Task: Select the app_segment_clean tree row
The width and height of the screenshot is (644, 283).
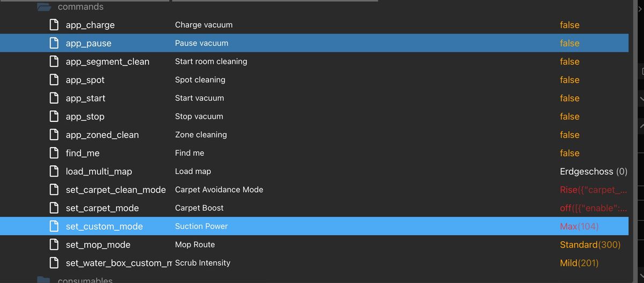Action: point(314,61)
